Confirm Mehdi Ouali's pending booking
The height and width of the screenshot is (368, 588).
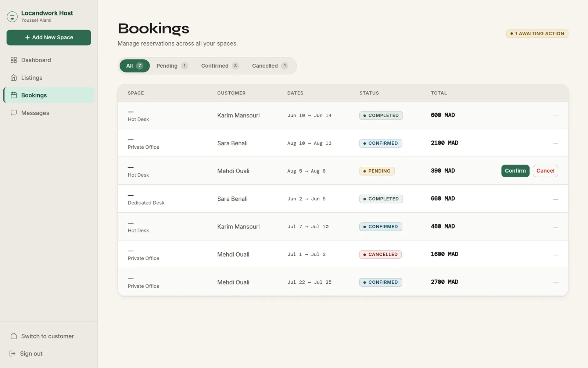[515, 171]
